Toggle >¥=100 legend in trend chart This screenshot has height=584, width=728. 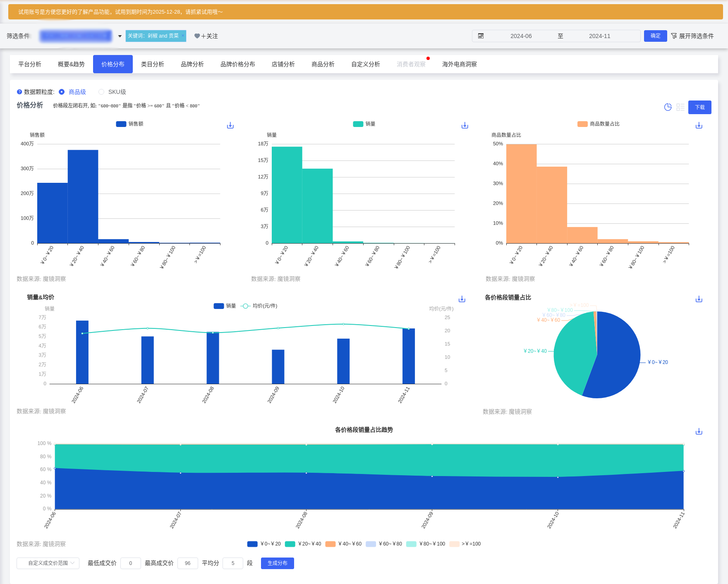click(x=465, y=544)
